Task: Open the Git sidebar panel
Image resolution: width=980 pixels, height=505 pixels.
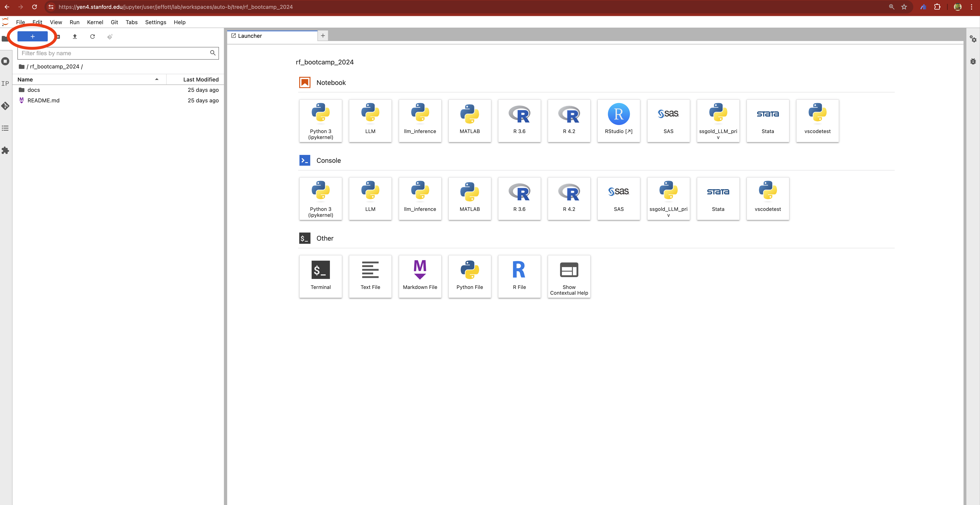Action: (x=5, y=106)
